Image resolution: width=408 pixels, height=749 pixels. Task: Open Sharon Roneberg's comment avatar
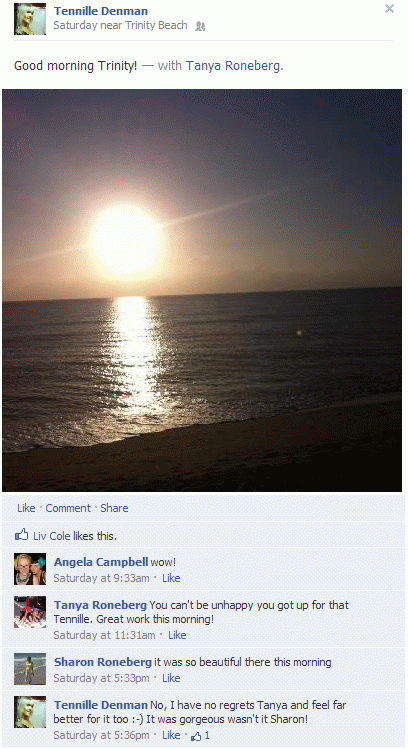point(30,669)
